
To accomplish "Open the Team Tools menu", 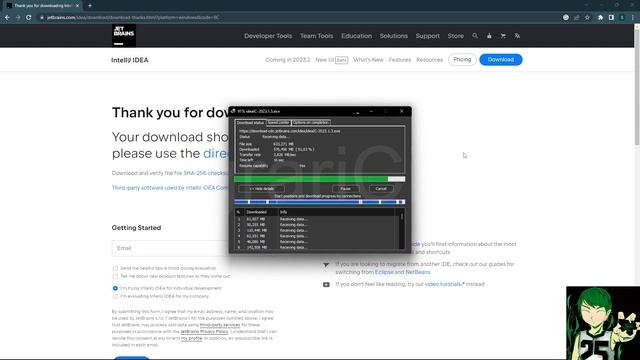I will [316, 36].
